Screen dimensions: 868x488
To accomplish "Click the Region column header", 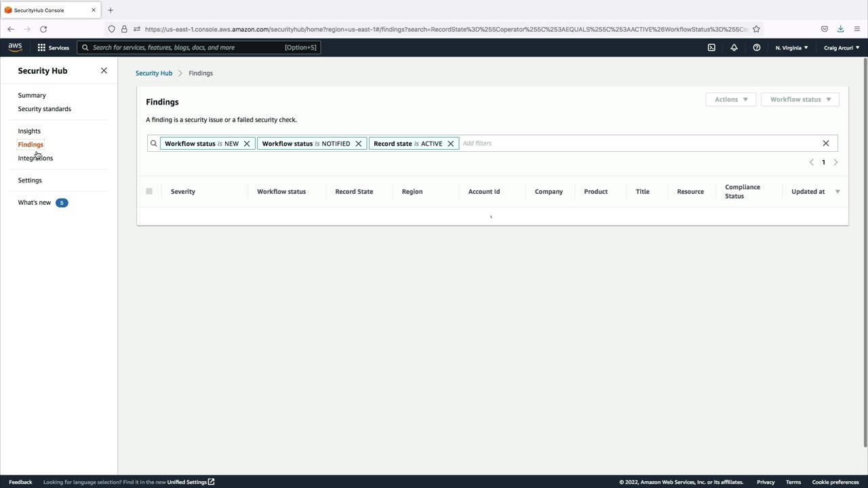I will pyautogui.click(x=412, y=192).
